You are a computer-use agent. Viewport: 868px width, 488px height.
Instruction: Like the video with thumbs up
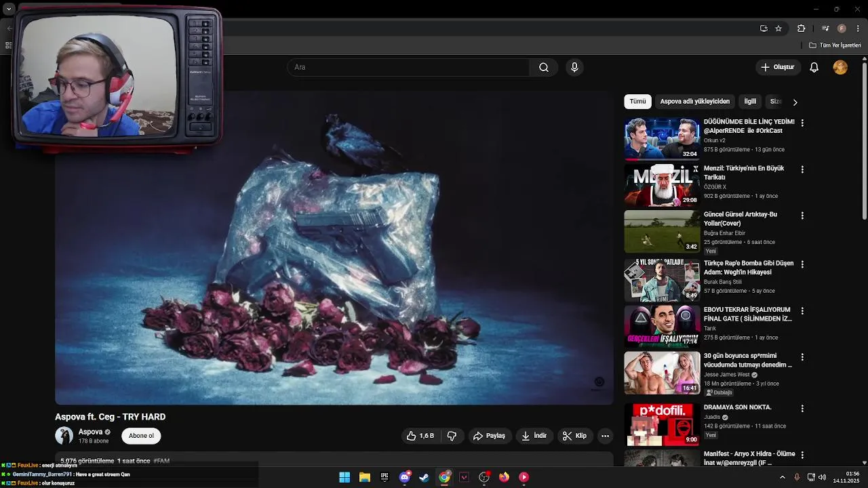point(420,436)
